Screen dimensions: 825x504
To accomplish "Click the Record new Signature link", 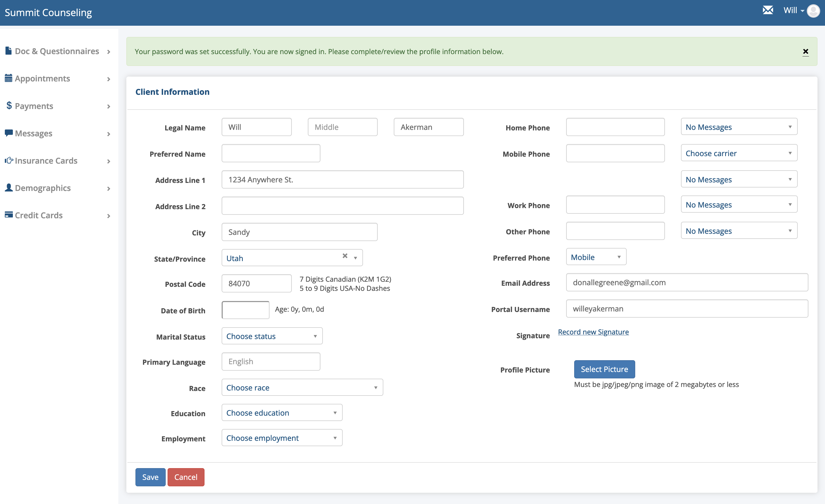I will 593,332.
